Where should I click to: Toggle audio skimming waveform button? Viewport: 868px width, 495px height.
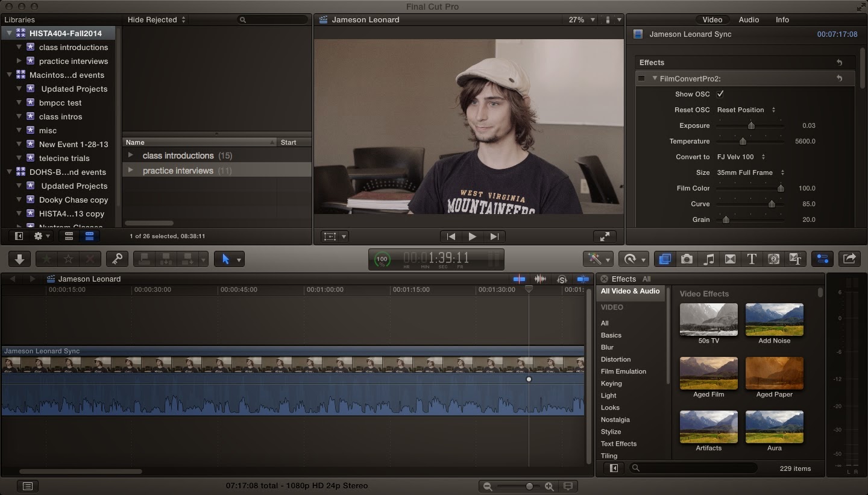pos(540,279)
